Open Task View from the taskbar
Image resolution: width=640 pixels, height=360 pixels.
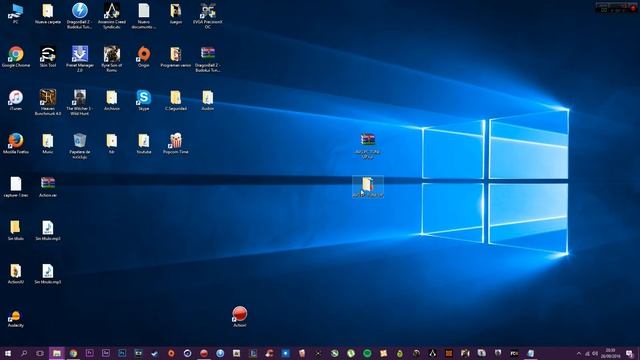point(40,353)
